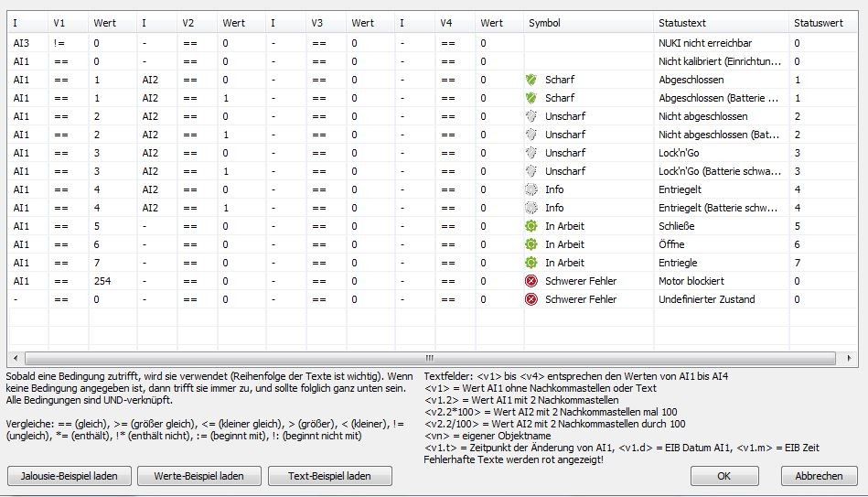Click the != comparison in the NUKI row
This screenshot has height=497, width=868.
pyautogui.click(x=59, y=43)
